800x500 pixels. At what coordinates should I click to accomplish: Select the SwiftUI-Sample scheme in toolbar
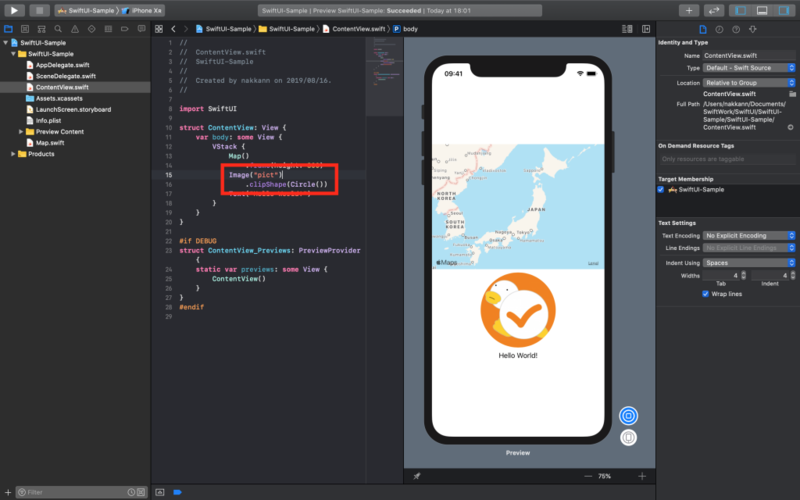[x=86, y=10]
